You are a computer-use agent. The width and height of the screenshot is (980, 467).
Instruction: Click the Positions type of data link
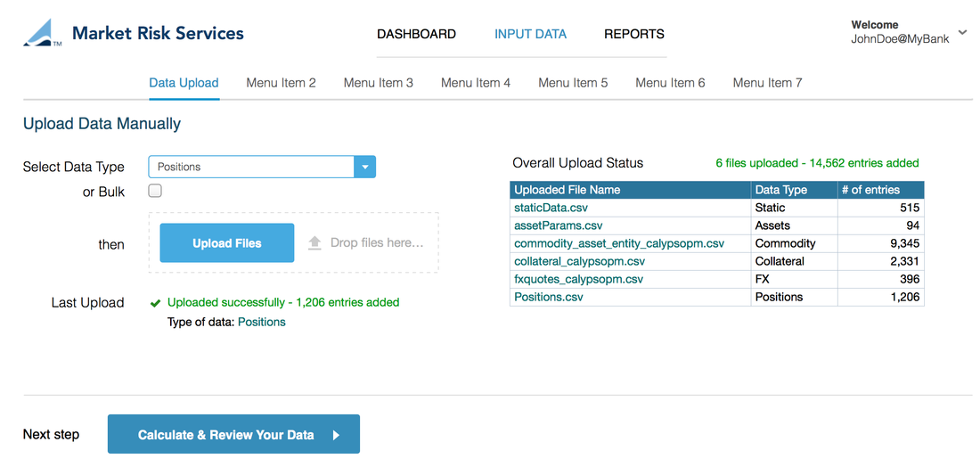click(x=261, y=322)
